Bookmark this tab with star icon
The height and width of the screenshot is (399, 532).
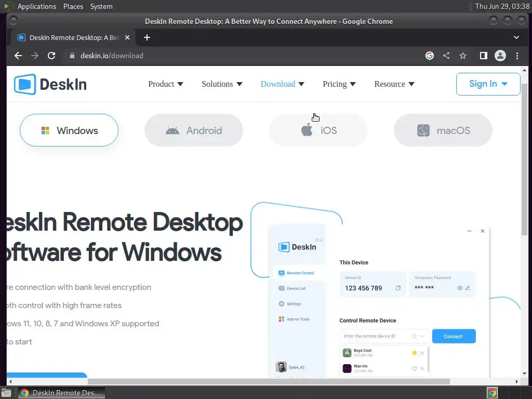[x=463, y=56]
